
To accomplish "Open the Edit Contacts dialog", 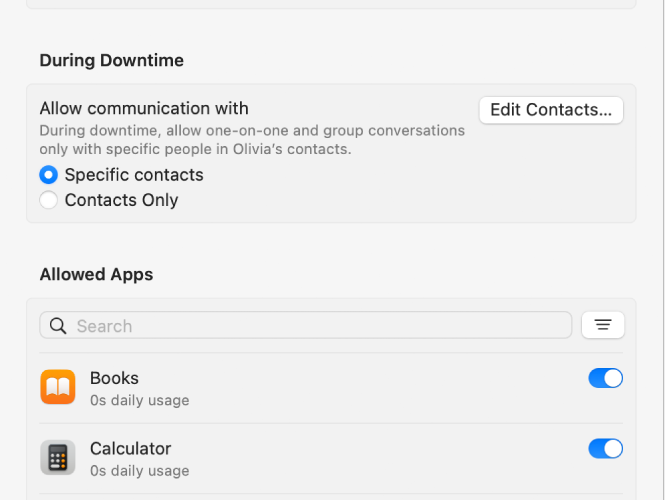I will (551, 110).
